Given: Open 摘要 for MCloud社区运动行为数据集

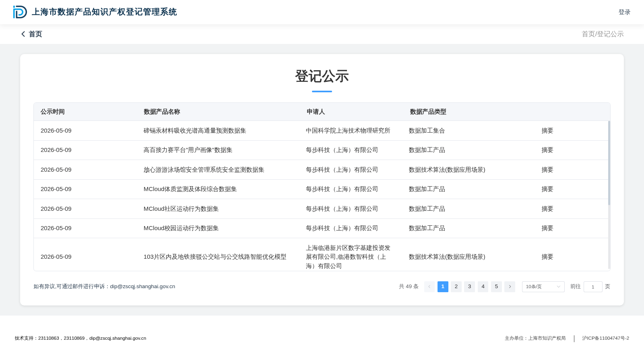Looking at the screenshot, I should [x=547, y=209].
